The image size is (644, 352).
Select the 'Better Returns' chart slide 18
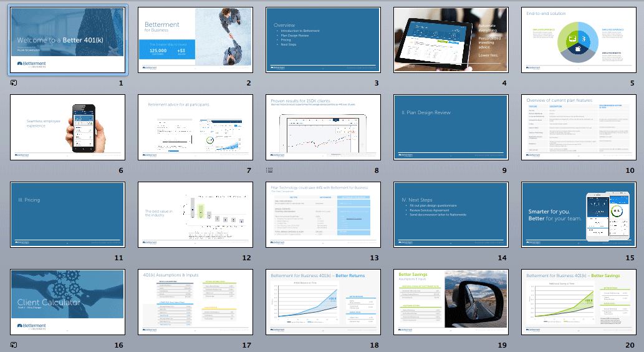point(323,302)
